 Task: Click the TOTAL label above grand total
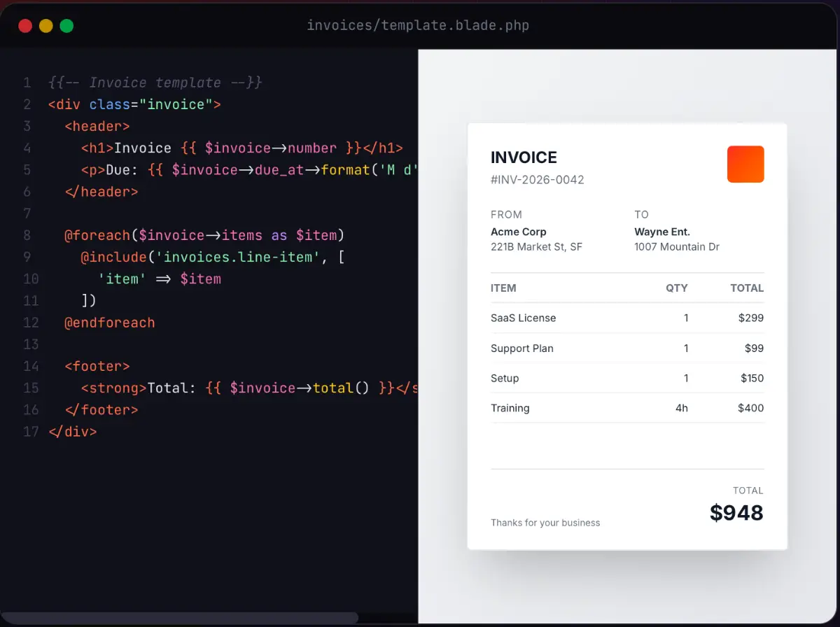(x=748, y=491)
